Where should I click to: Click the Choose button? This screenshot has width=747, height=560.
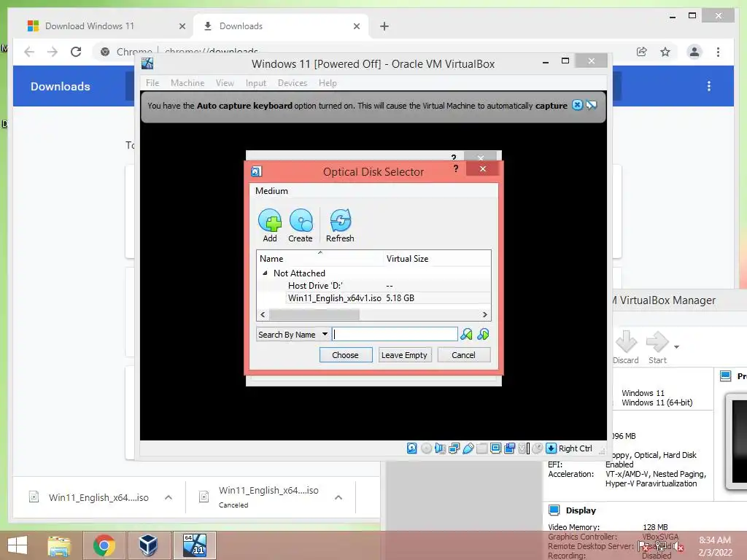[345, 355]
